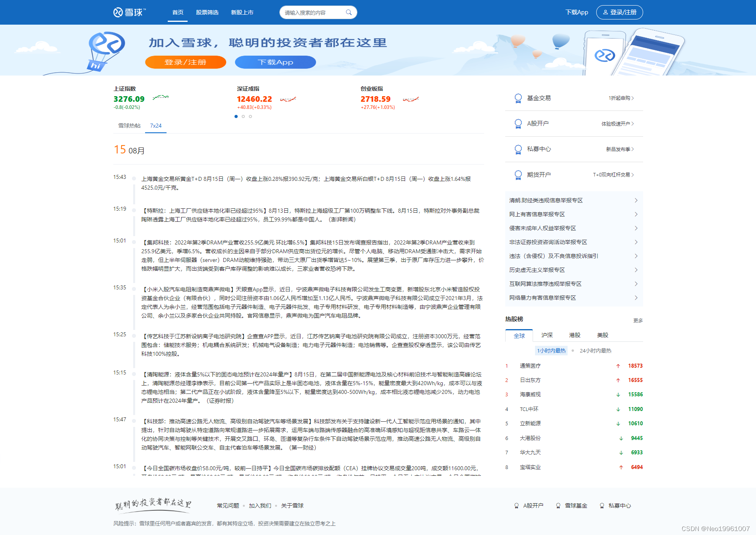Expand 清朗.财经类违规信息举报专区 chevron

coord(636,200)
